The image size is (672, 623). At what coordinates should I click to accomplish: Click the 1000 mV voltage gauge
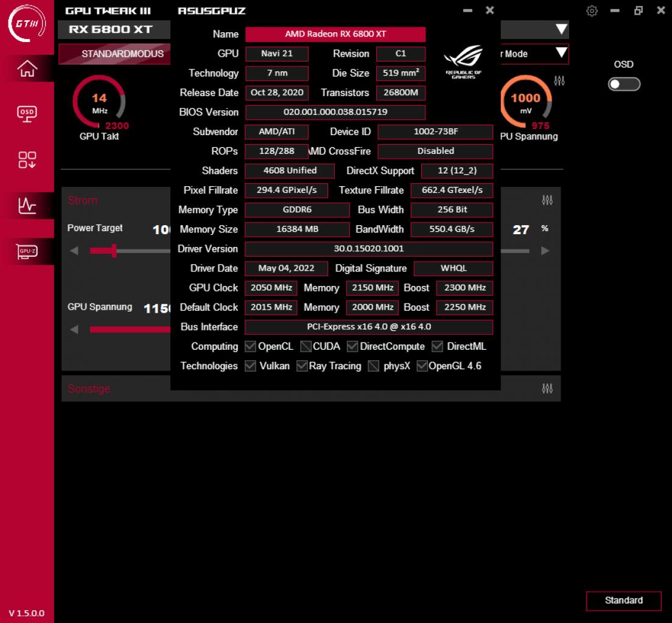526,102
